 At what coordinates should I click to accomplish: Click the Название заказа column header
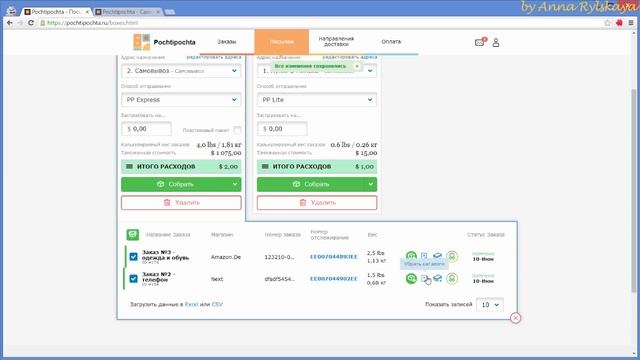coord(168,235)
